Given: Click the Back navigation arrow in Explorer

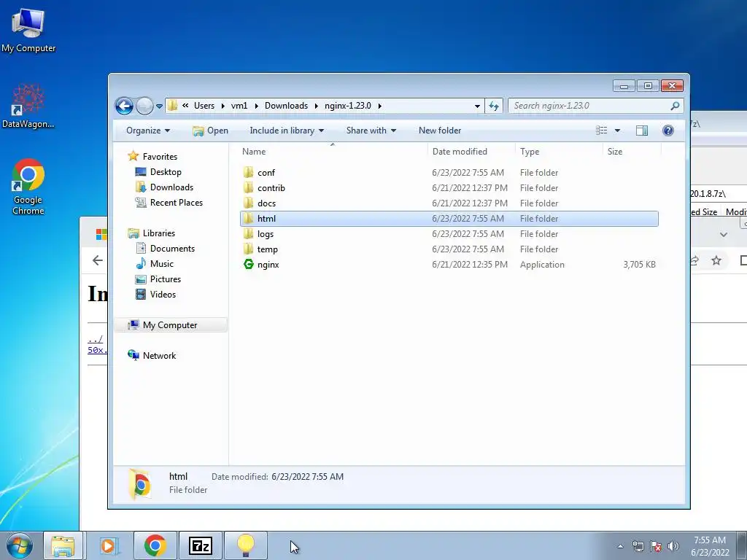Looking at the screenshot, I should [124, 106].
